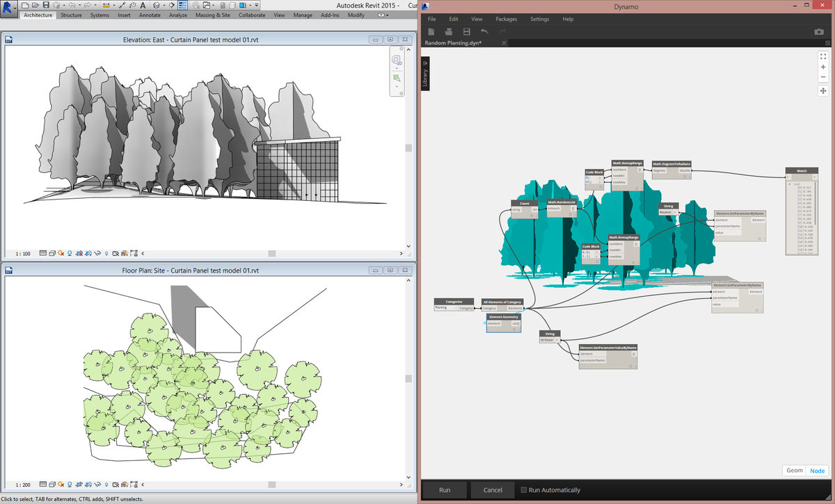The image size is (835, 504).
Task: Switch Dynamo canvas to Node view
Action: pos(817,471)
